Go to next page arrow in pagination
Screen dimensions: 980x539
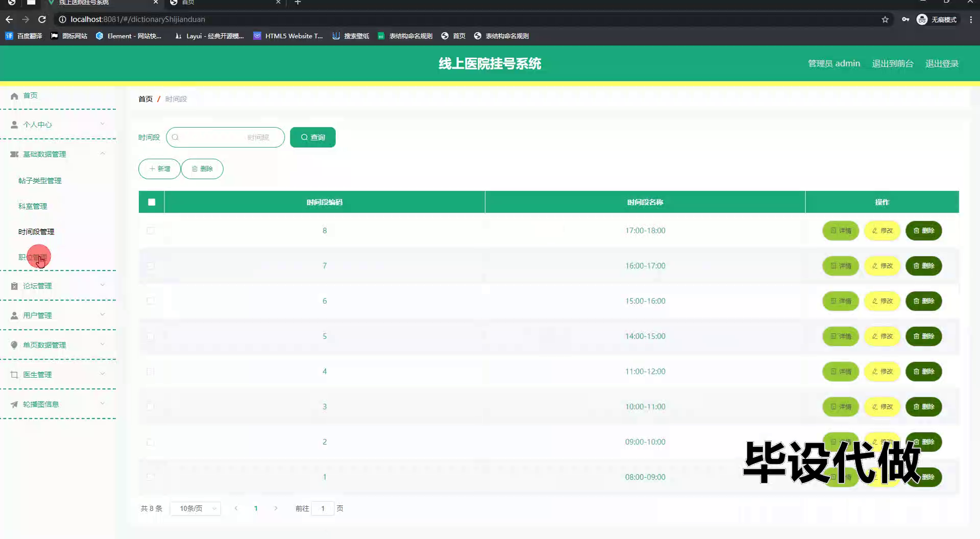pyautogui.click(x=276, y=508)
